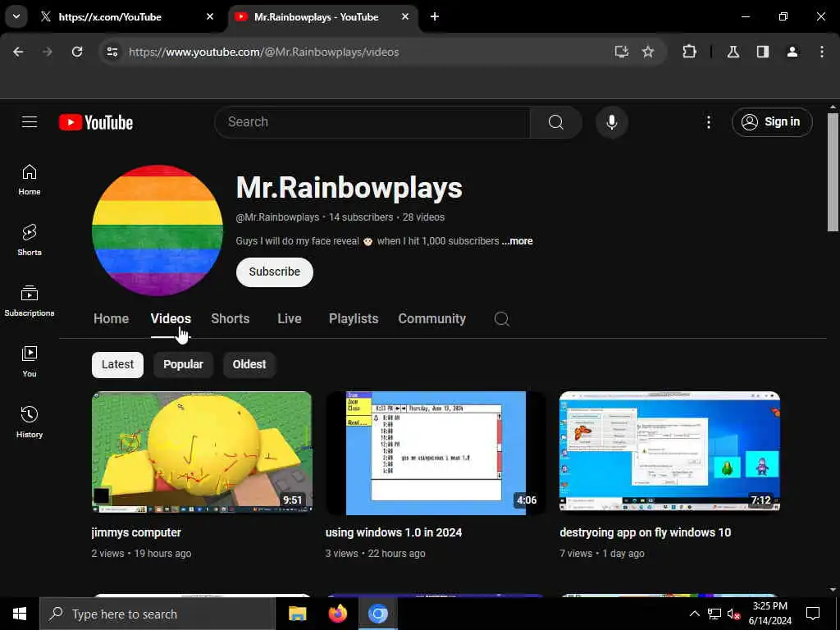Screen dimensions: 840x630
Task: Sort videos by Oldest
Action: [x=249, y=365]
